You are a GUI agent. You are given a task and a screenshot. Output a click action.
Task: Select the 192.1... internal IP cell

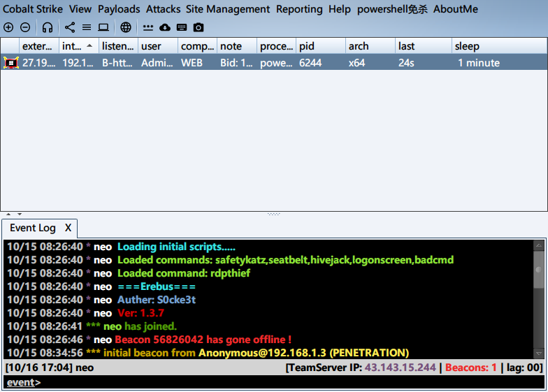click(78, 63)
